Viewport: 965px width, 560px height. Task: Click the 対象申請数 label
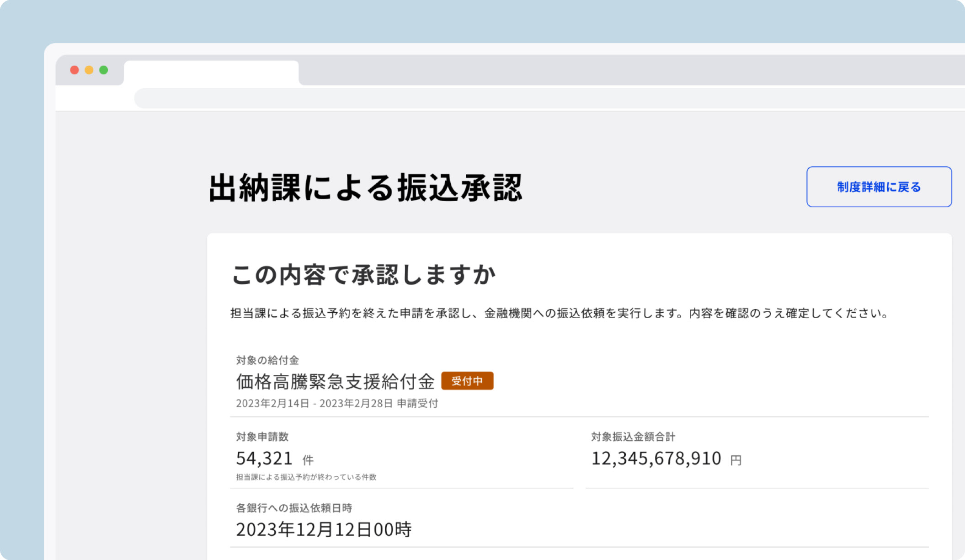(262, 437)
